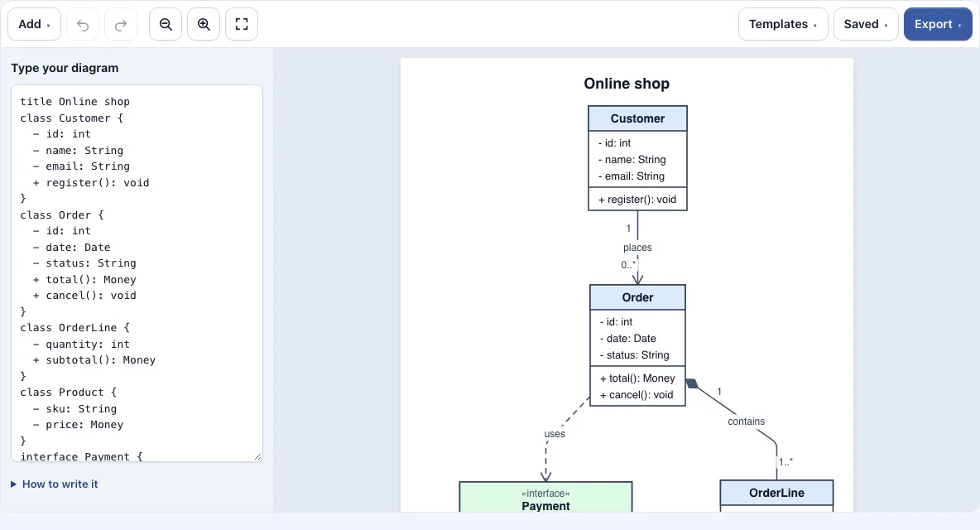Screen dimensions: 980x530
Task: Select the Order class header in diagram
Action: tap(637, 297)
